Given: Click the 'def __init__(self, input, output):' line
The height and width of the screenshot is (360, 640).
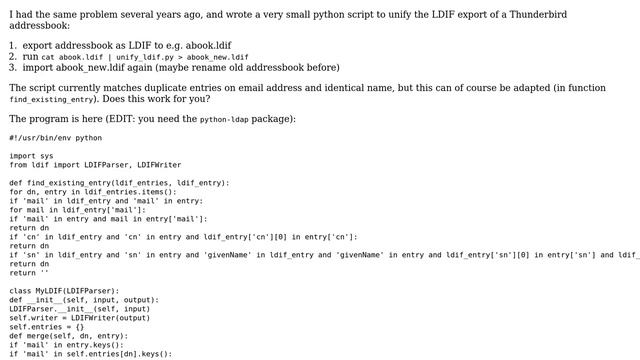Looking at the screenshot, I should pos(84,300).
